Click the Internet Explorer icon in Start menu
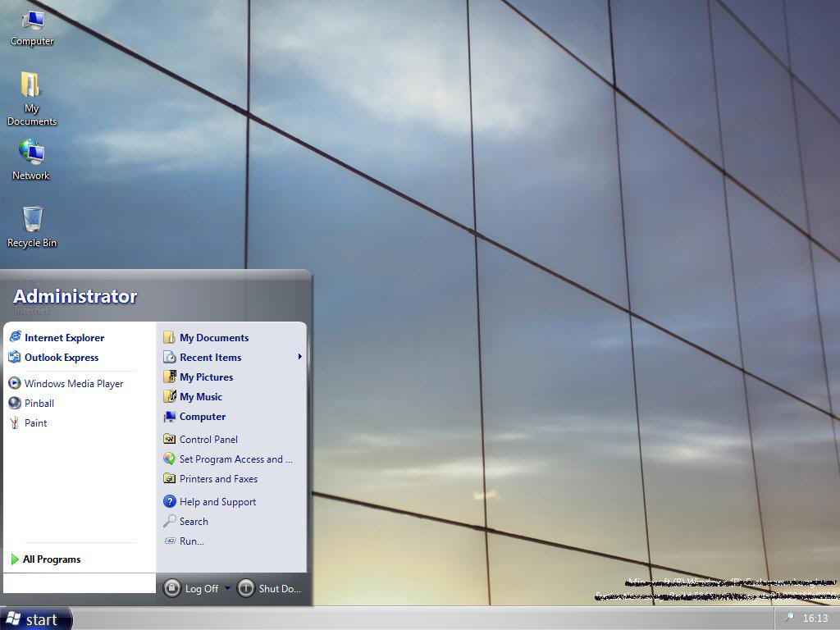This screenshot has width=840, height=630. 16,337
